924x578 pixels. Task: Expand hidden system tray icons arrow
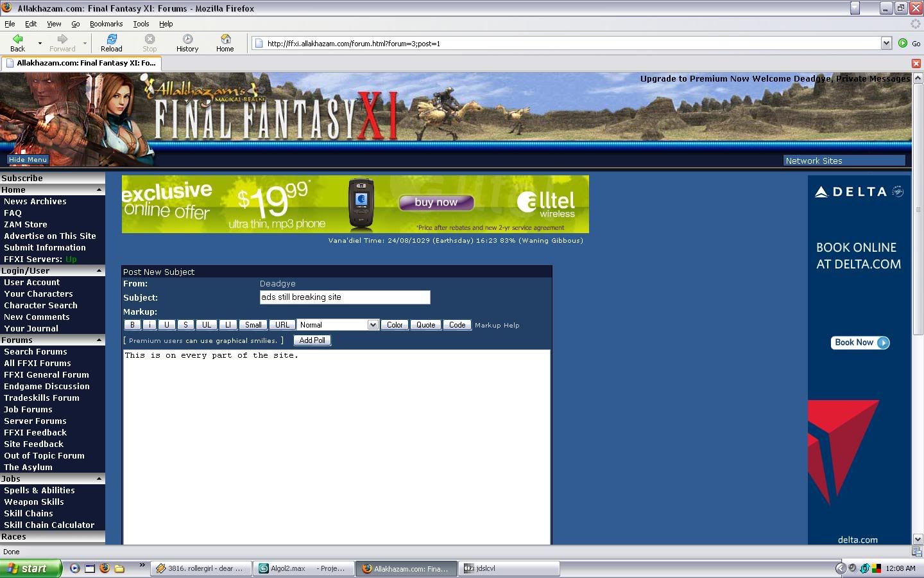pos(841,568)
